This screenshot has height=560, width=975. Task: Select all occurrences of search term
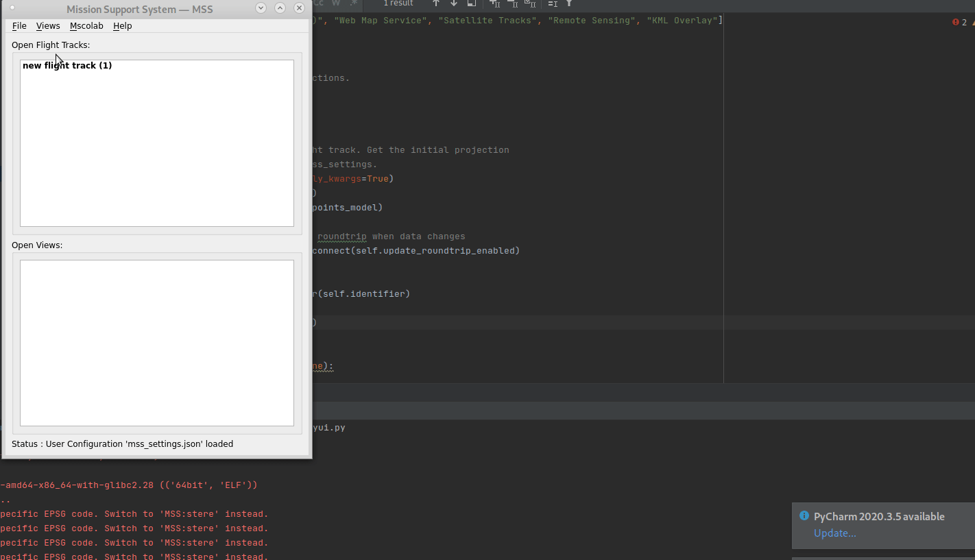(529, 4)
